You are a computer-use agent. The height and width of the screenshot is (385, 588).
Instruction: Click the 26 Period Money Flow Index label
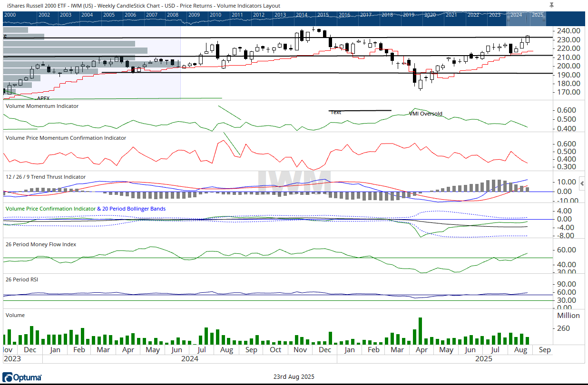(40, 244)
